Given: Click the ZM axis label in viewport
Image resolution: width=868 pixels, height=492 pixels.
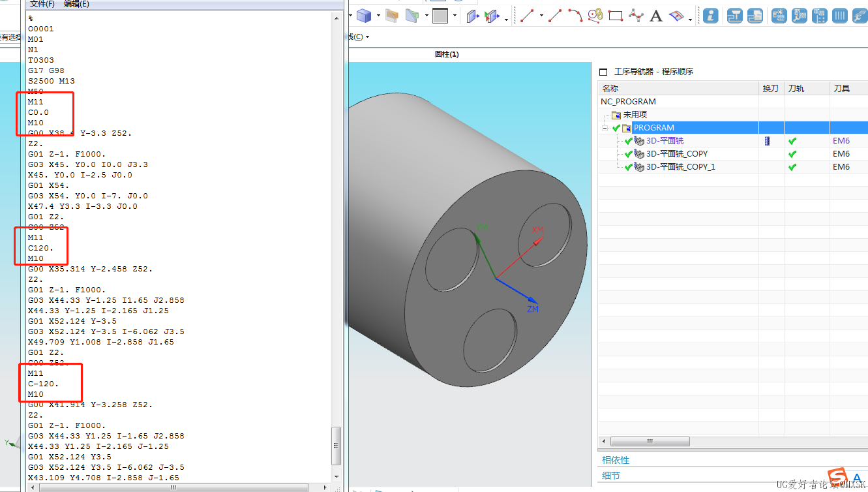Looking at the screenshot, I should pos(533,309).
